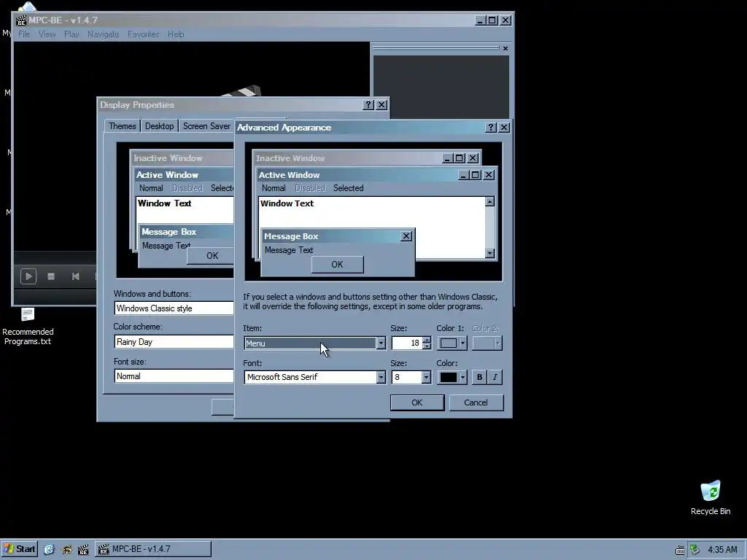The height and width of the screenshot is (560, 747).
Task: Open View menu in MPC-BE
Action: [x=47, y=34]
